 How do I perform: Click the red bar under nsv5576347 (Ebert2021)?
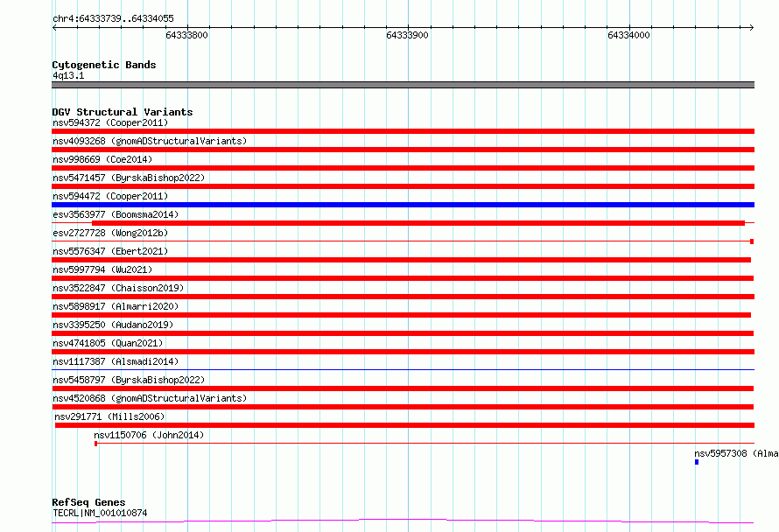(402, 260)
